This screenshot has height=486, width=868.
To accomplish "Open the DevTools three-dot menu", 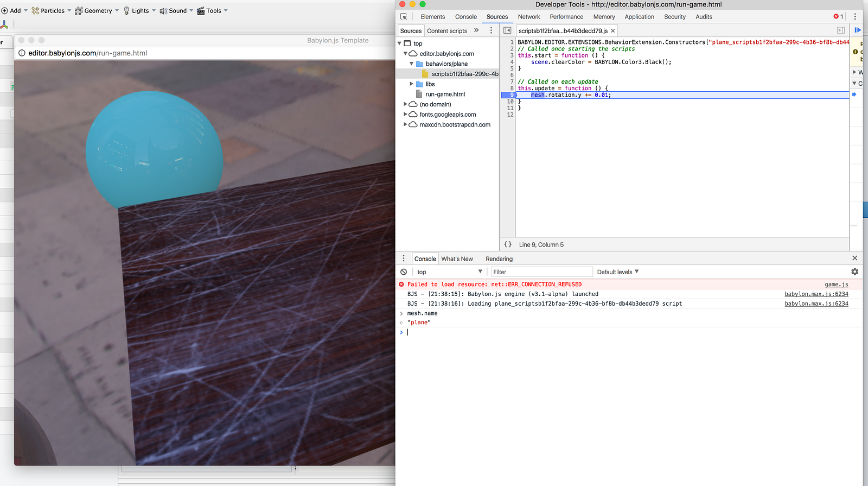I will tap(855, 17).
